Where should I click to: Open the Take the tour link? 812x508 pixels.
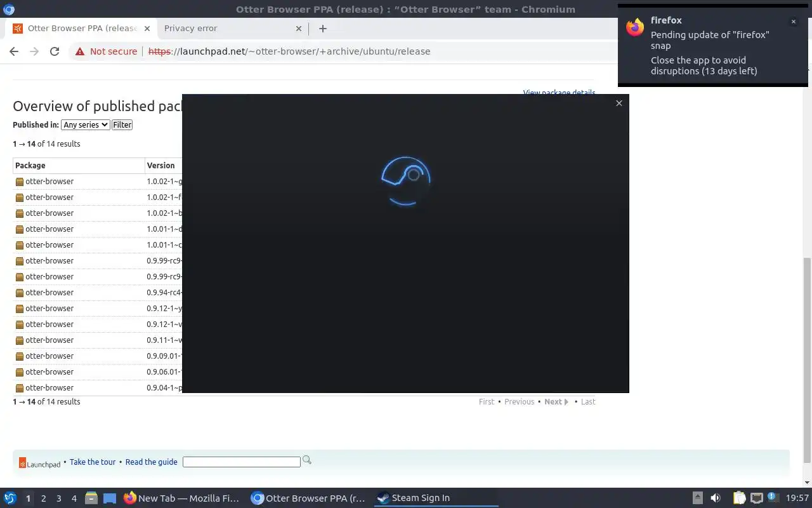[93, 462]
